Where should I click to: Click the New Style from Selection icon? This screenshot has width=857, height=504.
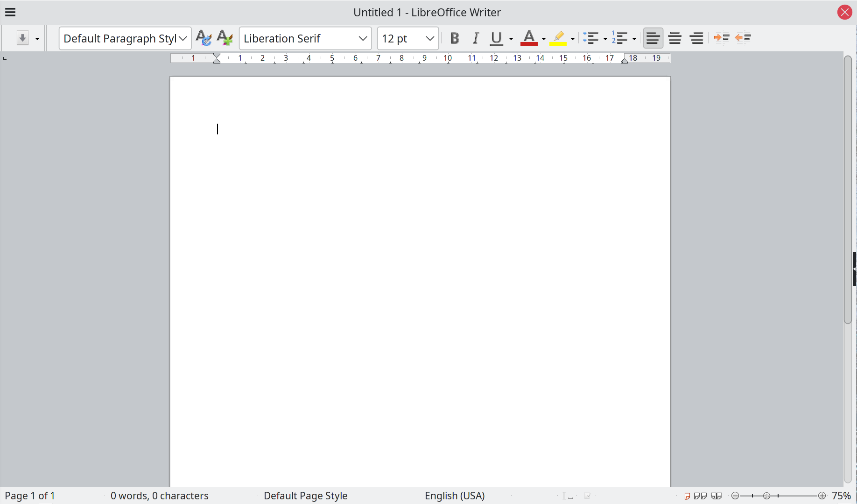point(225,38)
